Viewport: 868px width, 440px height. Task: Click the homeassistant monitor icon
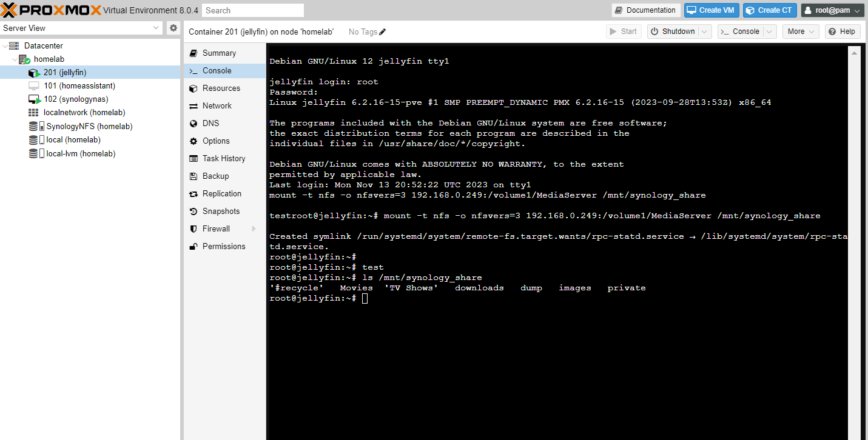34,86
